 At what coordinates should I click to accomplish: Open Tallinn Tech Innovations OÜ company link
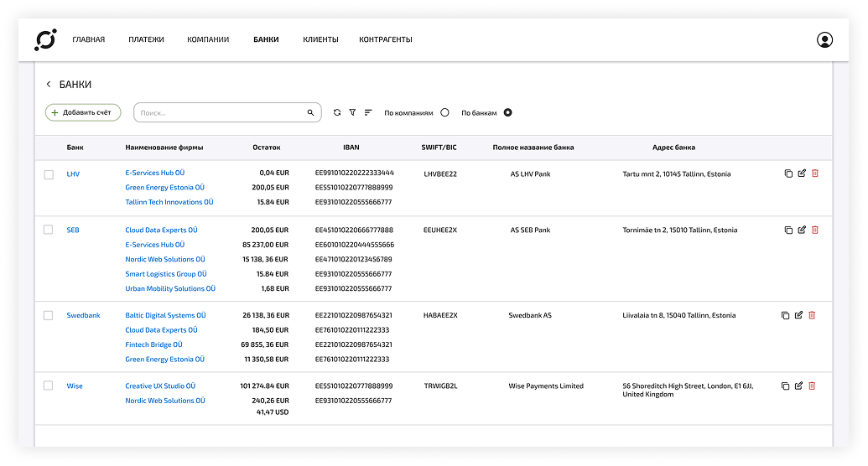(169, 202)
